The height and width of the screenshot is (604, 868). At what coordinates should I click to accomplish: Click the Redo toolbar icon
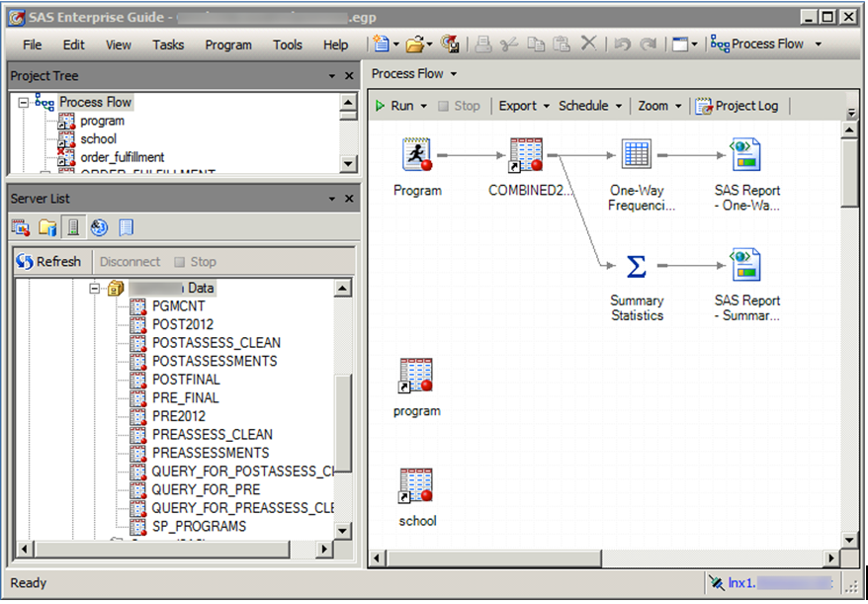click(x=649, y=44)
